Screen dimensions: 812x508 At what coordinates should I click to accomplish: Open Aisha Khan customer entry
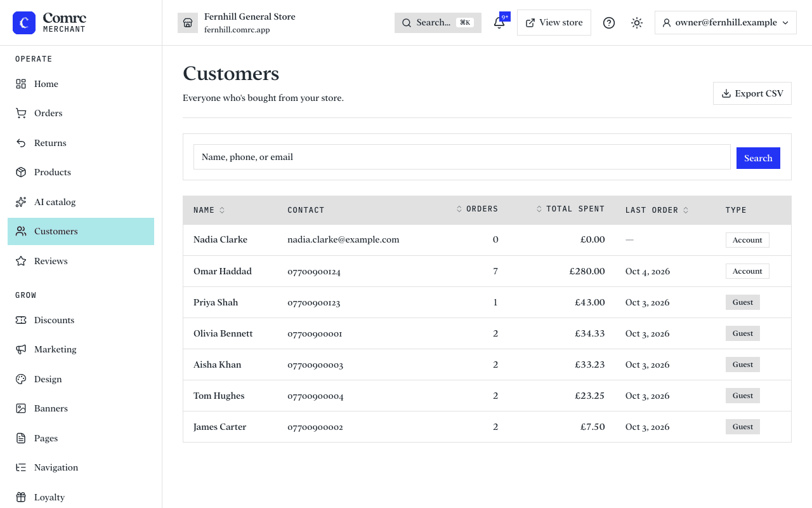(487, 364)
